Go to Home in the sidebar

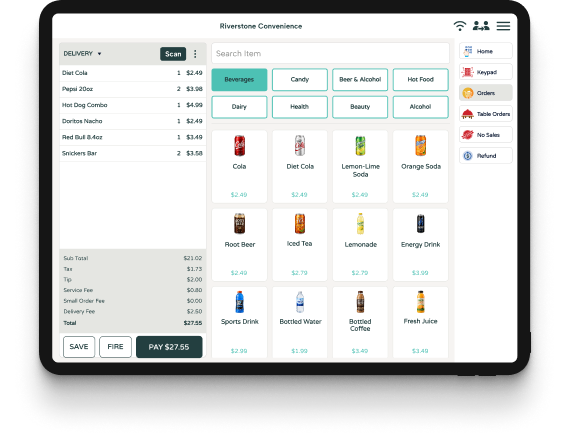click(486, 51)
